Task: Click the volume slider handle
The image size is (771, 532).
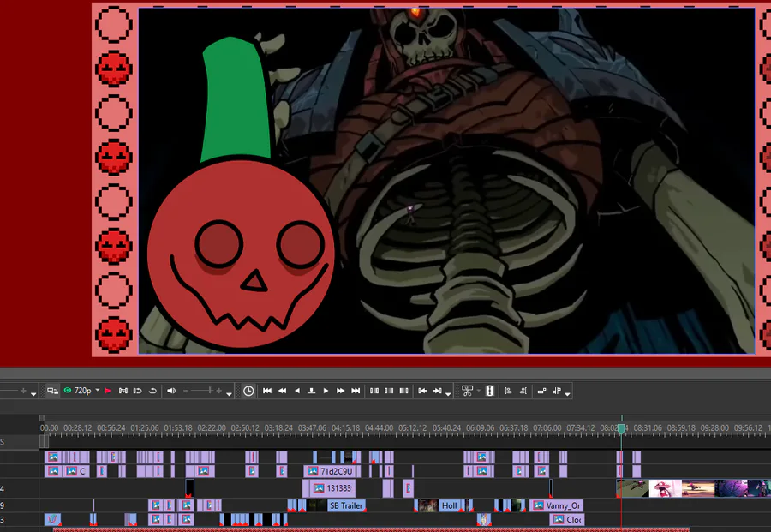Action: coord(210,391)
